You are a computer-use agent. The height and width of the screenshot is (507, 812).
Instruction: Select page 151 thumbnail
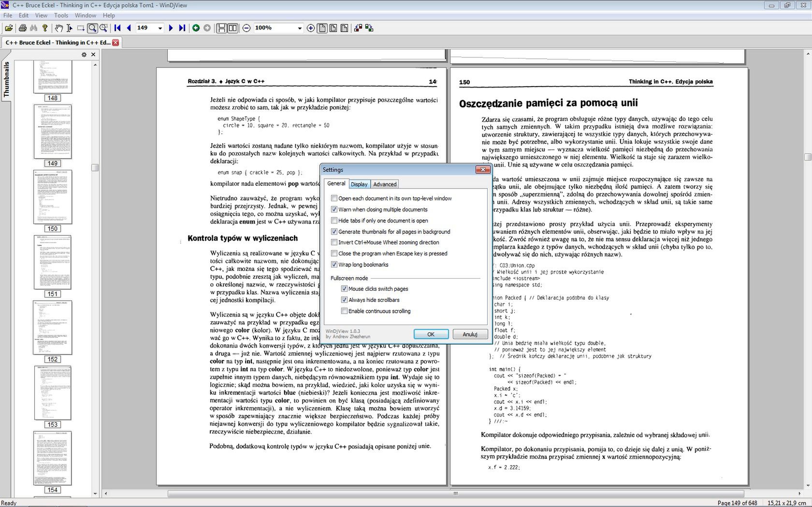(x=53, y=263)
